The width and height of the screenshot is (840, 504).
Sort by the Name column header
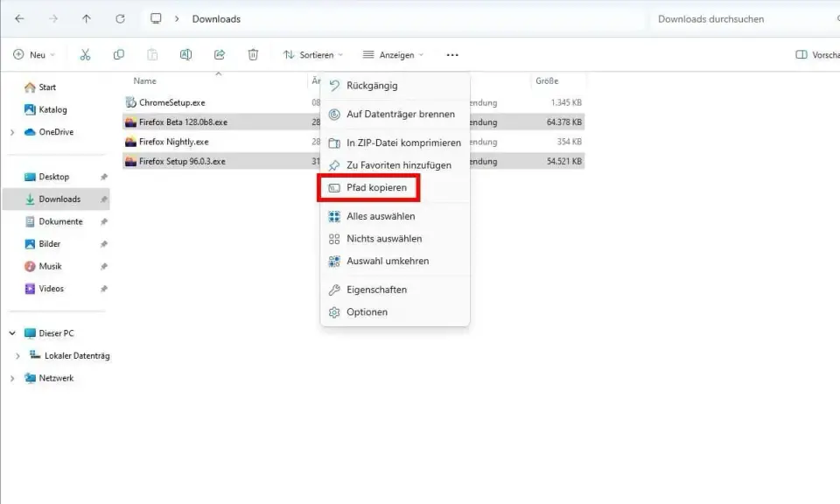coord(144,80)
